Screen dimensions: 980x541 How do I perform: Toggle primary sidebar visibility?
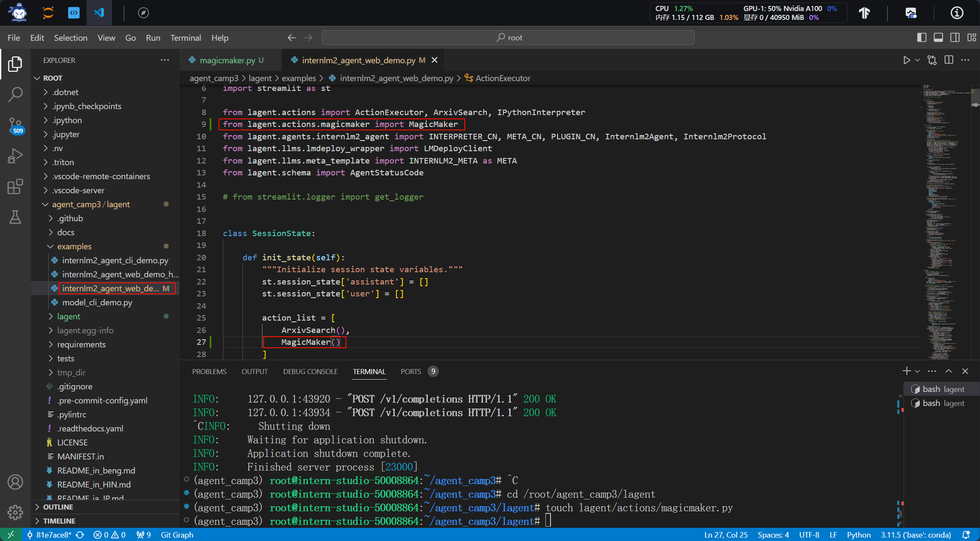(x=921, y=38)
